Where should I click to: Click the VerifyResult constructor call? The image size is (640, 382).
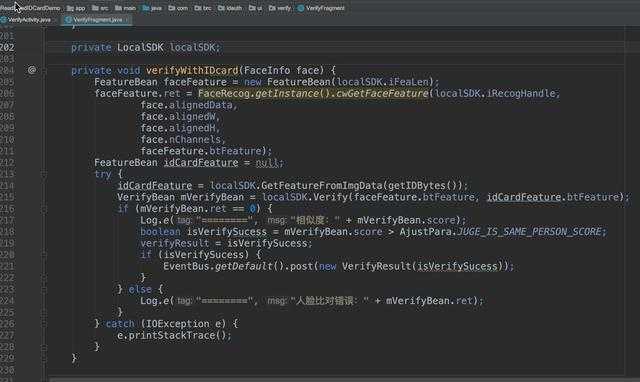pyautogui.click(x=377, y=267)
